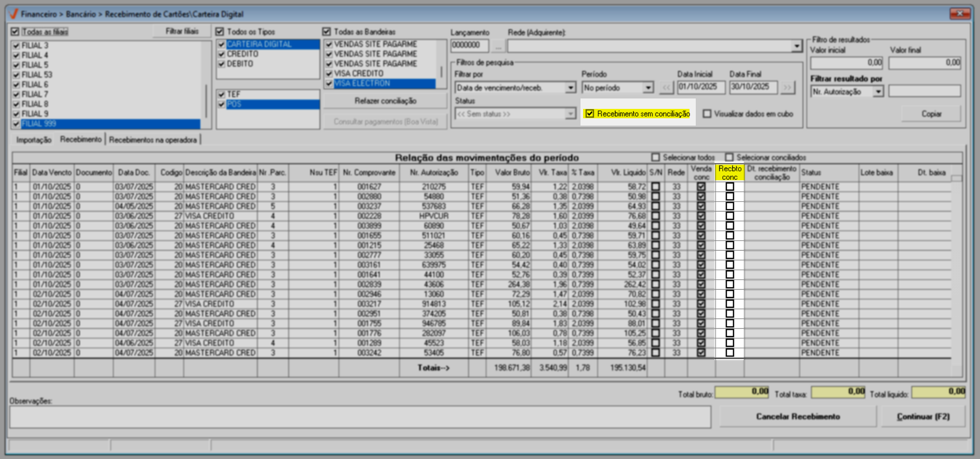Expand the Período dropdown

click(x=648, y=88)
